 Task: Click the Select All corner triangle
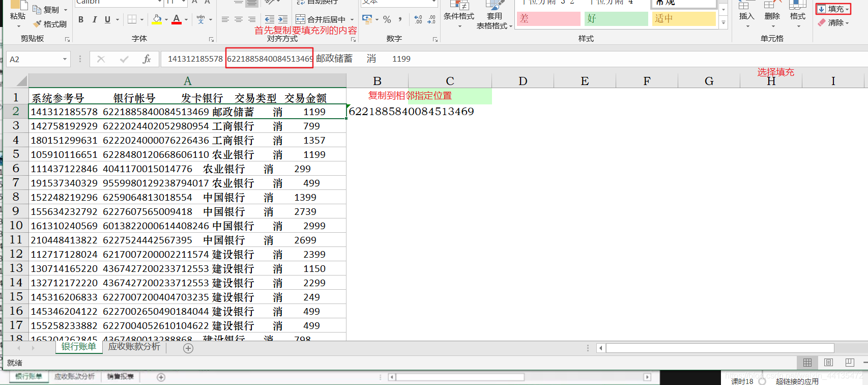(21, 81)
